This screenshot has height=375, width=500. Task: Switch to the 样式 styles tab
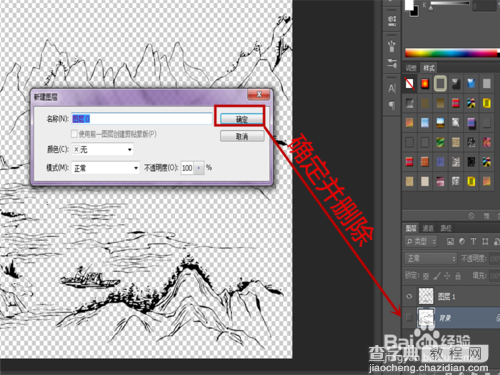429,68
